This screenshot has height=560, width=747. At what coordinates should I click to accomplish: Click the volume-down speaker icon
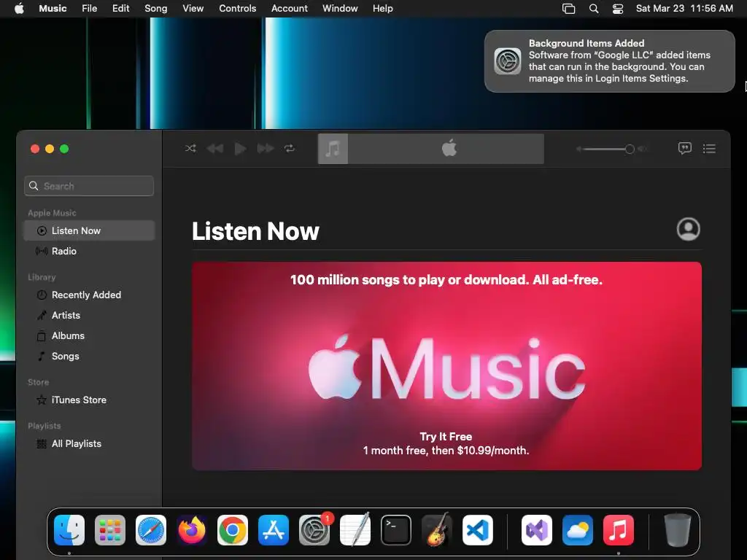[578, 149]
